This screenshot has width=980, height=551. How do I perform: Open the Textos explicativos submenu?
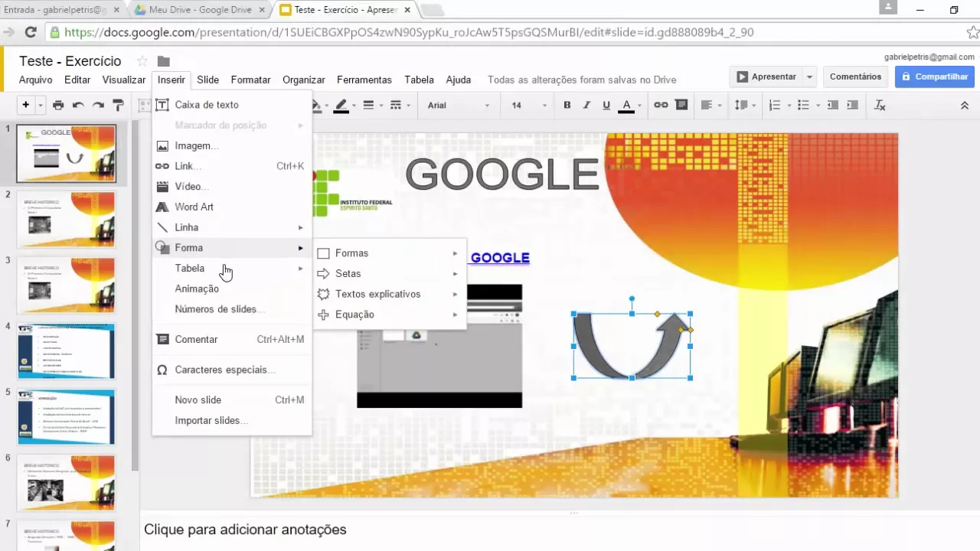390,294
